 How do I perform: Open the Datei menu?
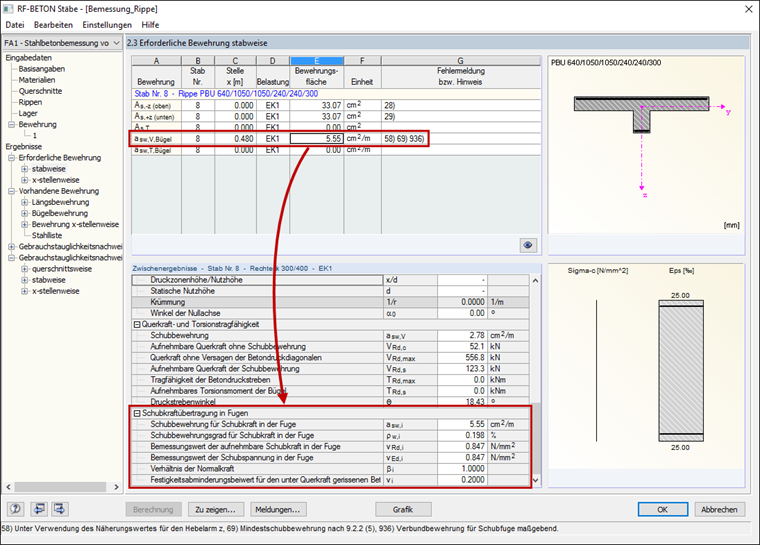tap(15, 25)
